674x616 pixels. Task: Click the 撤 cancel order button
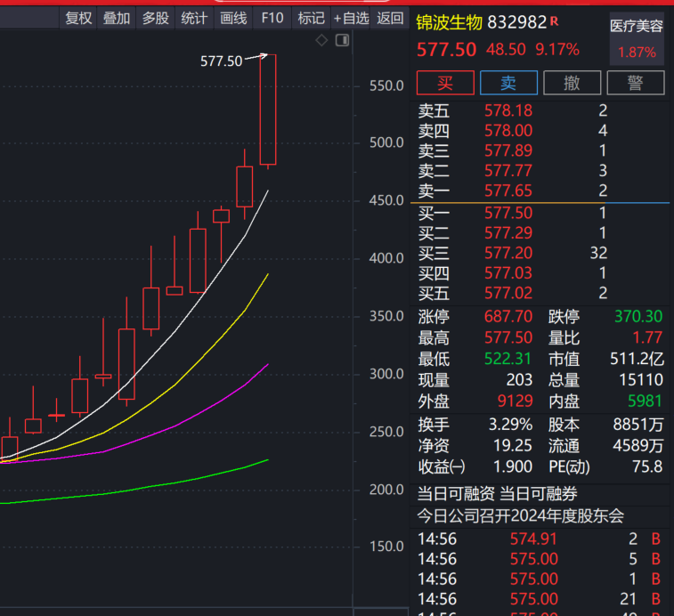click(572, 83)
